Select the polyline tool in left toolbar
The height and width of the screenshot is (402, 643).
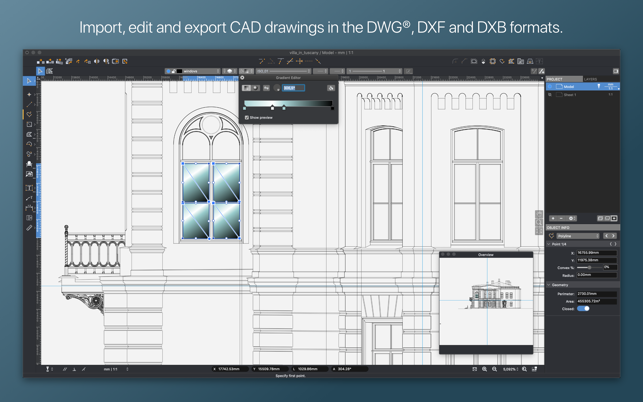(x=29, y=114)
